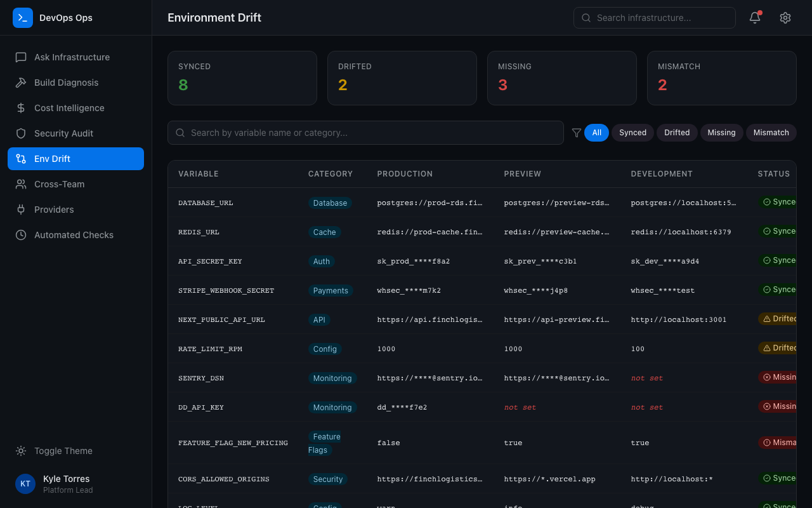The width and height of the screenshot is (812, 508).
Task: Open the Security Audit shield icon
Action: tap(21, 133)
